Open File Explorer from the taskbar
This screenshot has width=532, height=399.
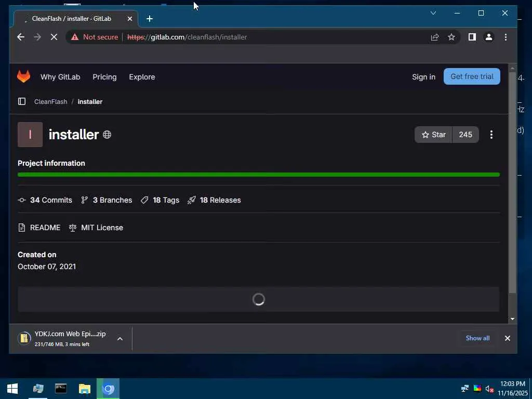tap(85, 389)
